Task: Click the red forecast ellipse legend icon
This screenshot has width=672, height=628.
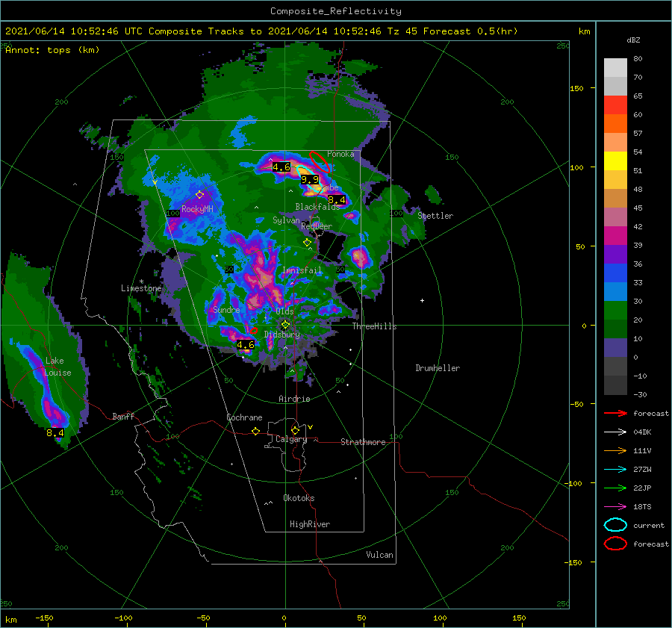Action: pos(615,544)
